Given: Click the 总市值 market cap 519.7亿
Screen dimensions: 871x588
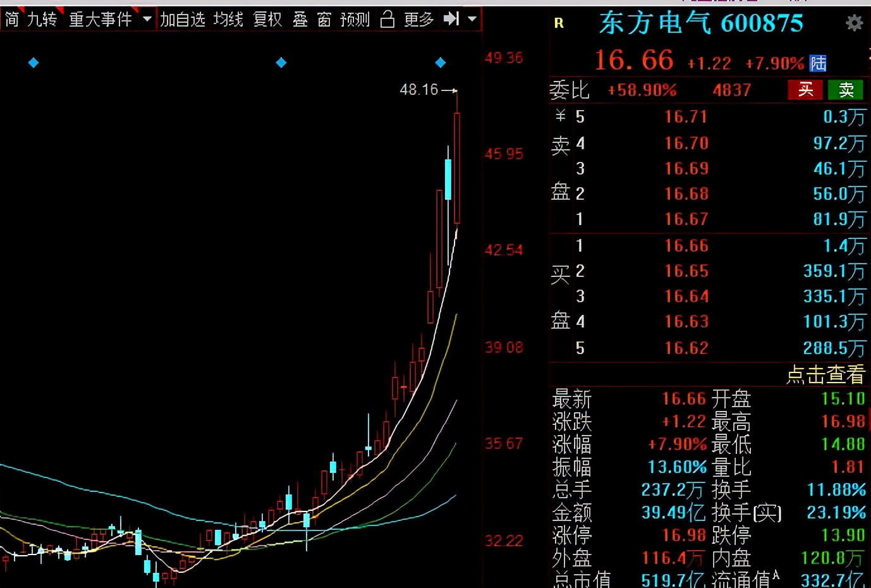Looking at the screenshot, I should [673, 580].
